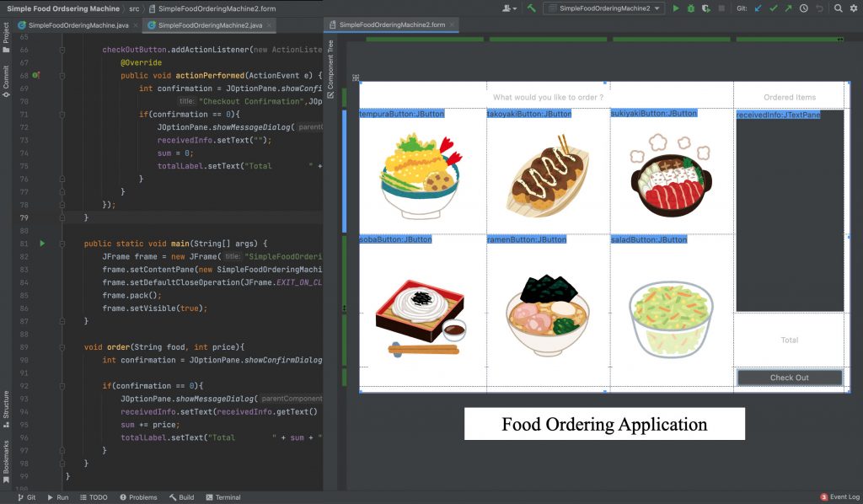Build project with hammer icon
The width and height of the screenshot is (863, 504).
[x=531, y=8]
